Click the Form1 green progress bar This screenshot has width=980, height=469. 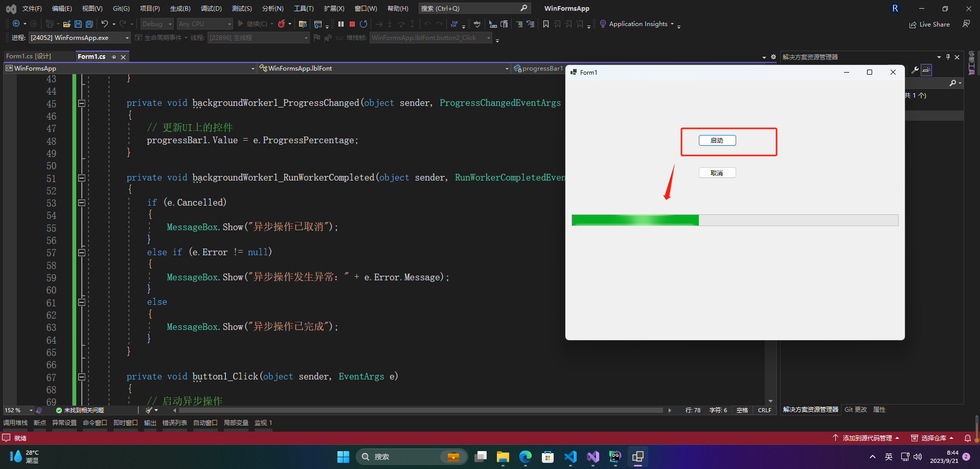[x=735, y=220]
